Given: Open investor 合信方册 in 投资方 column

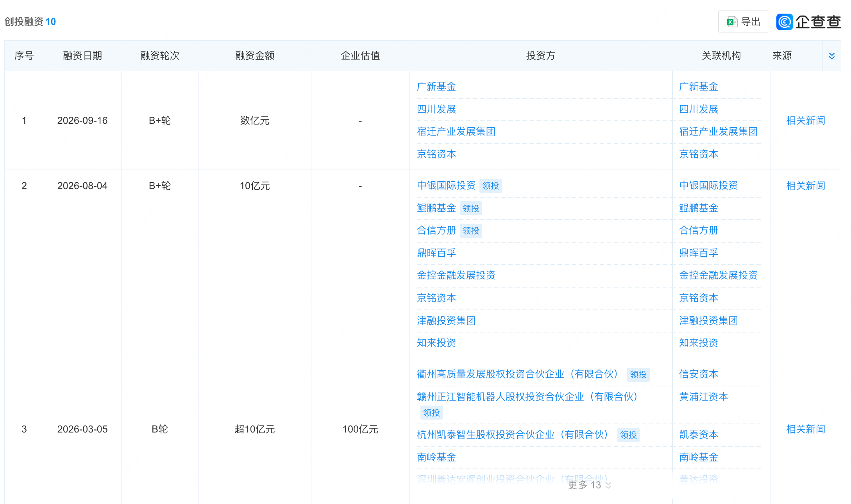Looking at the screenshot, I should pyautogui.click(x=436, y=230).
